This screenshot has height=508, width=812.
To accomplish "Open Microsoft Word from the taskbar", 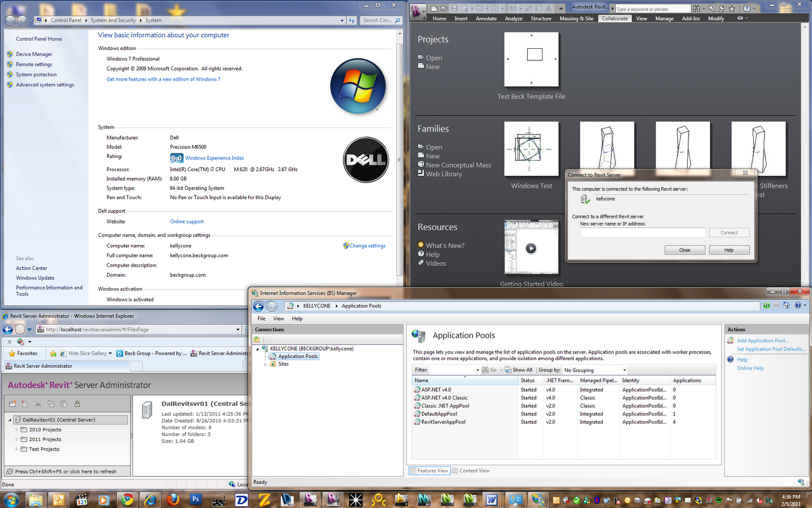I will pyautogui.click(x=492, y=500).
